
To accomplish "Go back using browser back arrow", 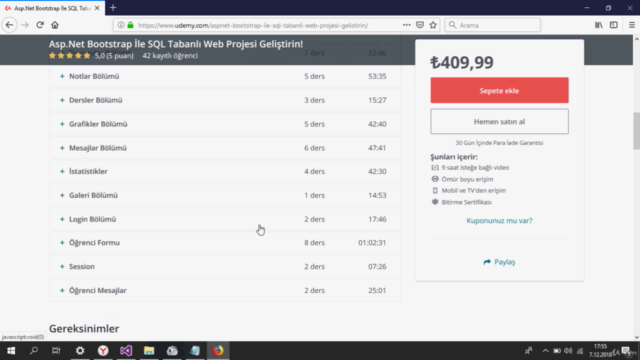I will point(9,25).
